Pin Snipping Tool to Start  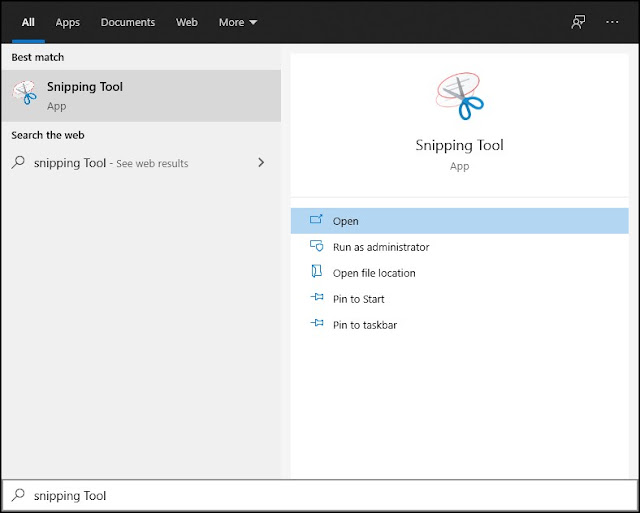pyautogui.click(x=460, y=299)
